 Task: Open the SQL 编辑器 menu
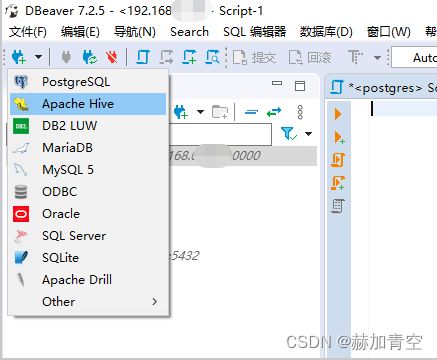pos(255,32)
